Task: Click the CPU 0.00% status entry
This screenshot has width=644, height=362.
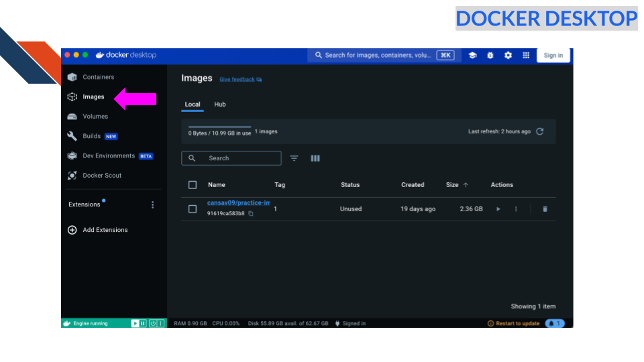Action: 226,324
